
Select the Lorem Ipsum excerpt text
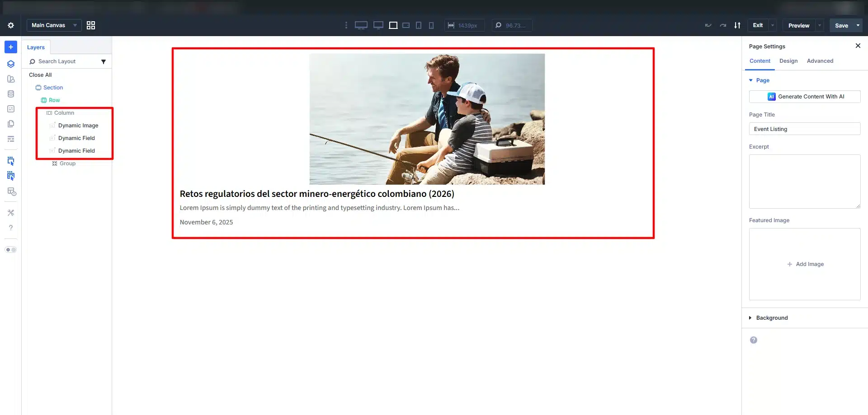pyautogui.click(x=320, y=208)
